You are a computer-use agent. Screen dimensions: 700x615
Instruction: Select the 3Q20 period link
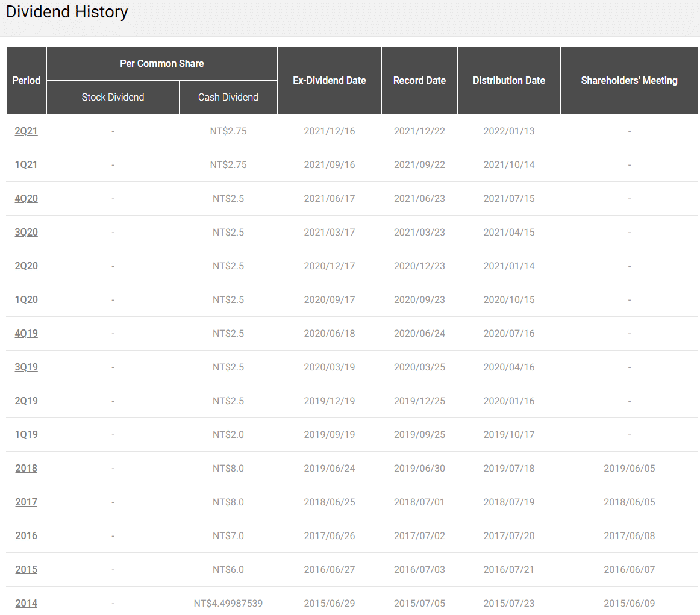[26, 232]
